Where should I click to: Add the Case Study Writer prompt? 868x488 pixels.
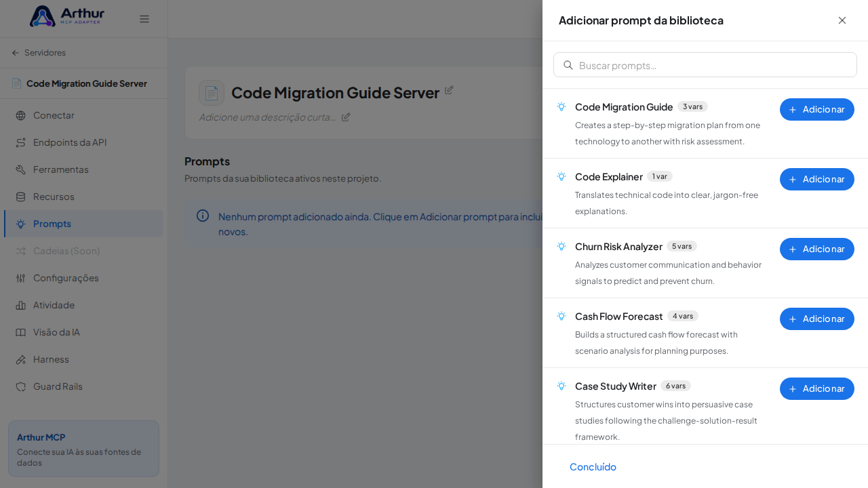point(817,388)
